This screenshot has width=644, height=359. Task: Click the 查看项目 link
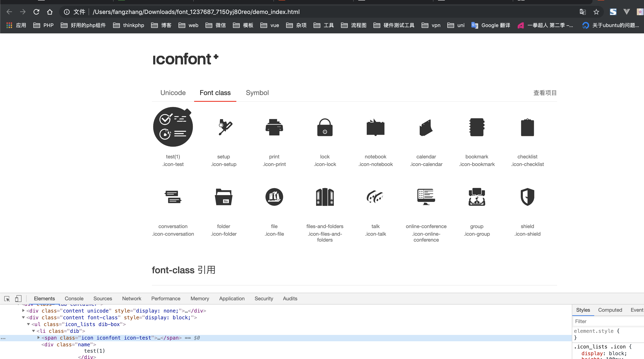click(545, 93)
